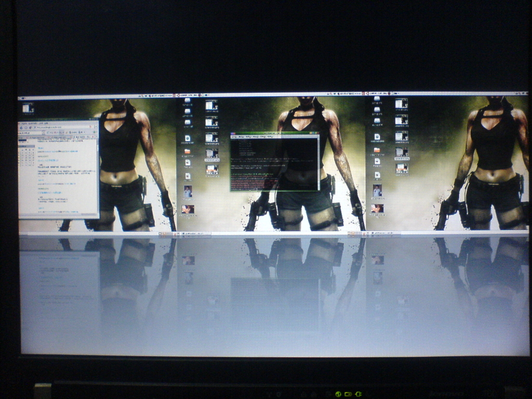
Task: Open the third menu in terminal menu bar
Action: click(x=249, y=137)
